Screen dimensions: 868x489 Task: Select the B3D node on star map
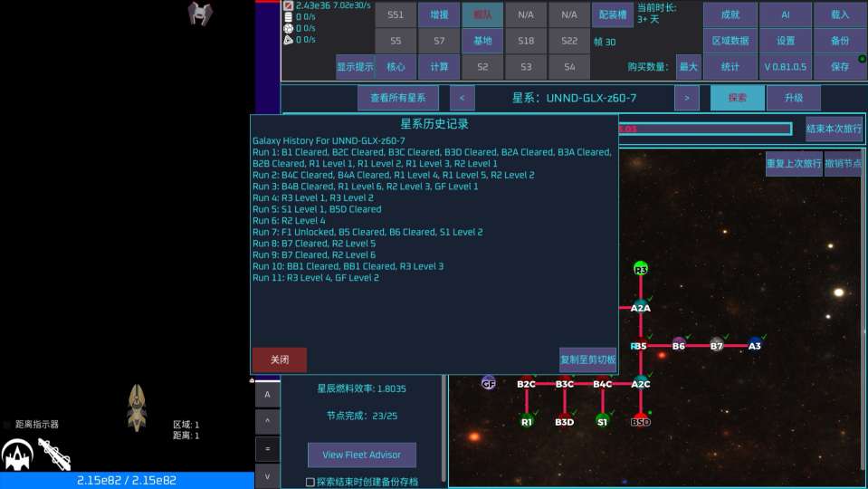pos(565,421)
